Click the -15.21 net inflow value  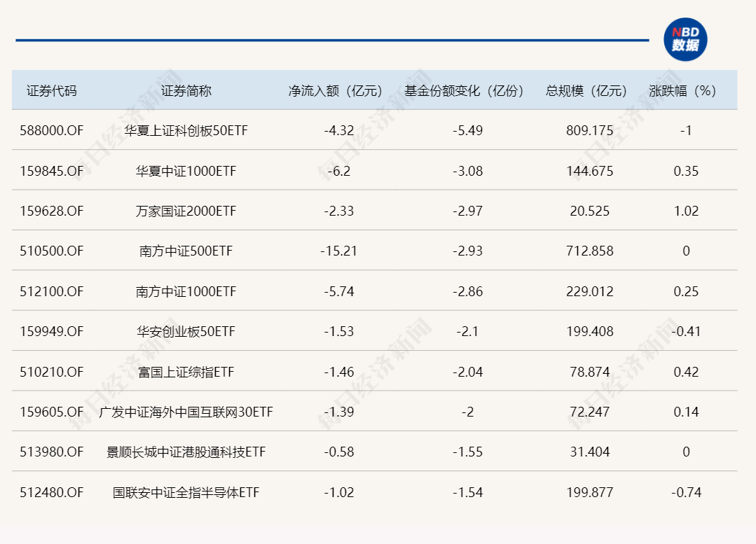click(x=340, y=251)
